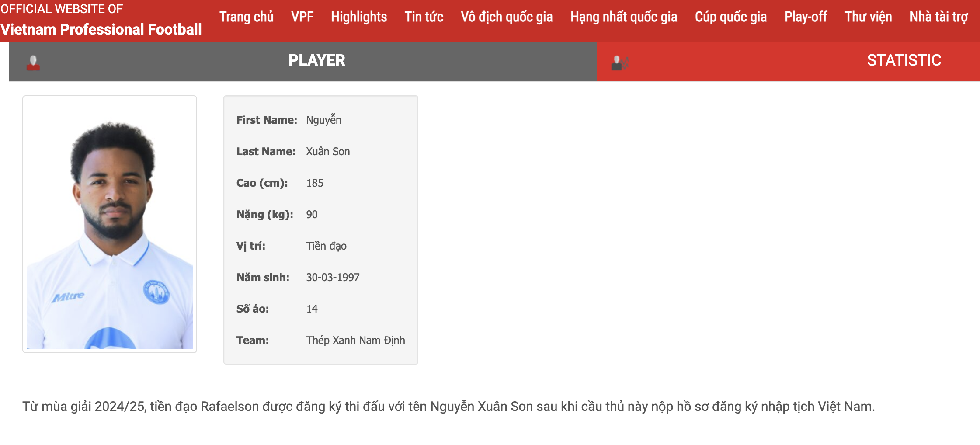Go to the VPF menu item
The width and height of the screenshot is (980, 445).
click(x=302, y=17)
